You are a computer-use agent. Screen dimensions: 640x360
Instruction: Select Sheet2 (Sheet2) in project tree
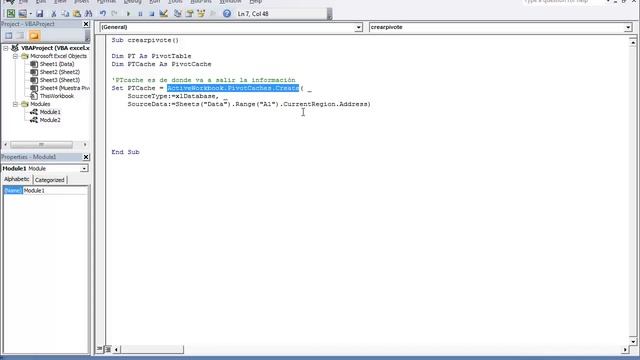60,72
